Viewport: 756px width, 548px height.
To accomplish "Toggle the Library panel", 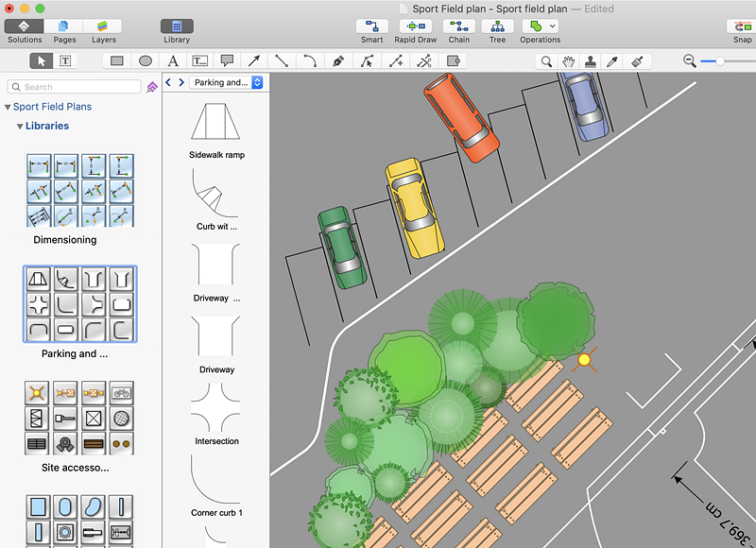I will 177,26.
